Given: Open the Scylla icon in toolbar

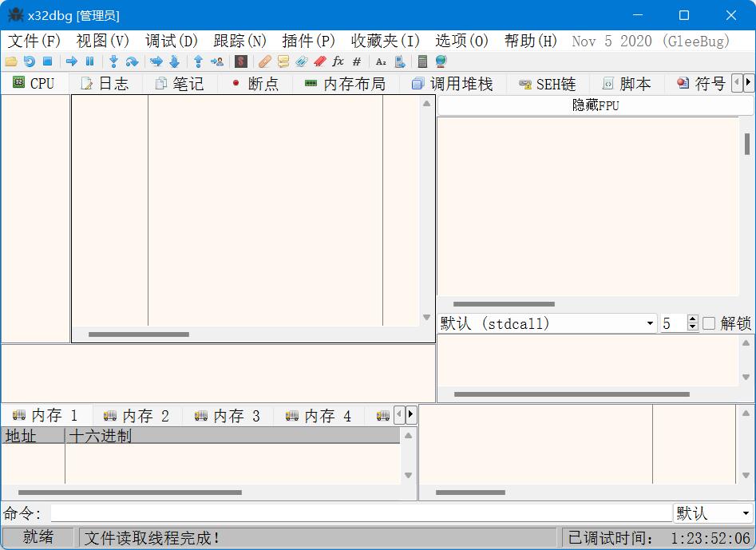Looking at the screenshot, I should (x=241, y=61).
